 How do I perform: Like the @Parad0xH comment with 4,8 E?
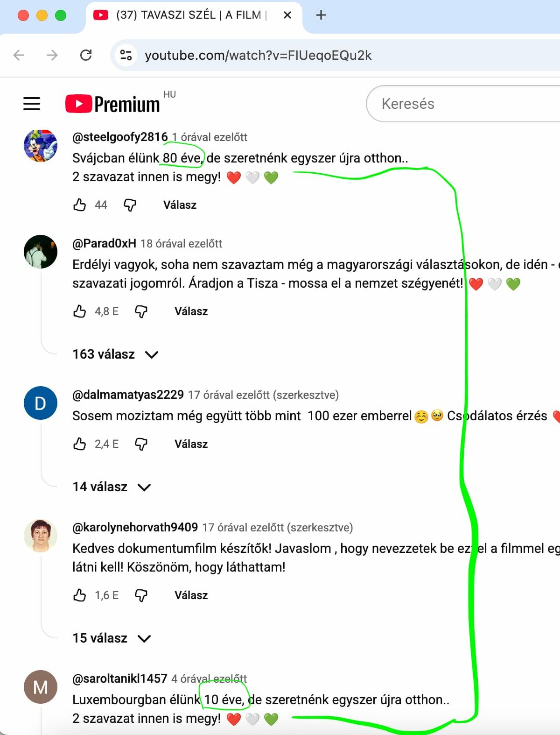[x=80, y=311]
